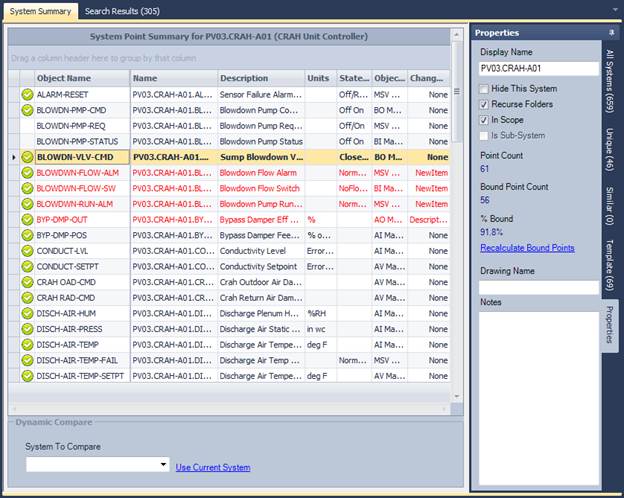Enable the Hide This System checkbox
Screen dimensions: 624x498
(x=485, y=89)
